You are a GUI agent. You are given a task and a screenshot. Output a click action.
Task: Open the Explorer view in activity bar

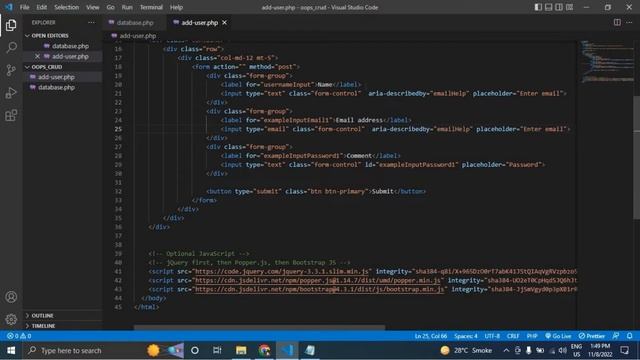11,25
